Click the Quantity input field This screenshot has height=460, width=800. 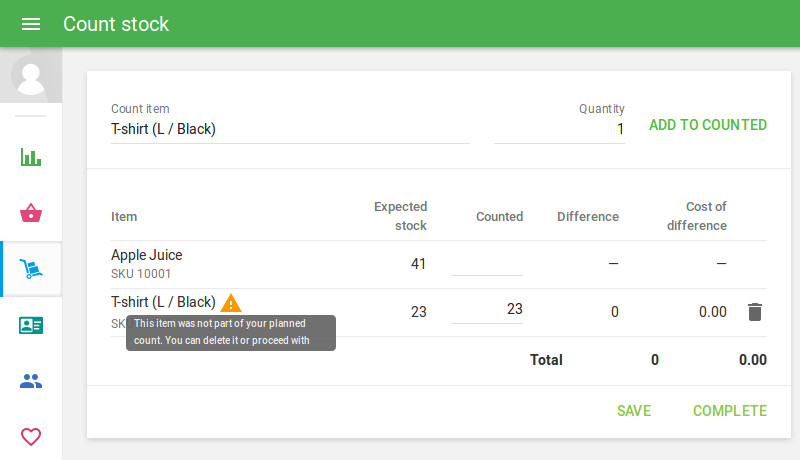pos(560,129)
